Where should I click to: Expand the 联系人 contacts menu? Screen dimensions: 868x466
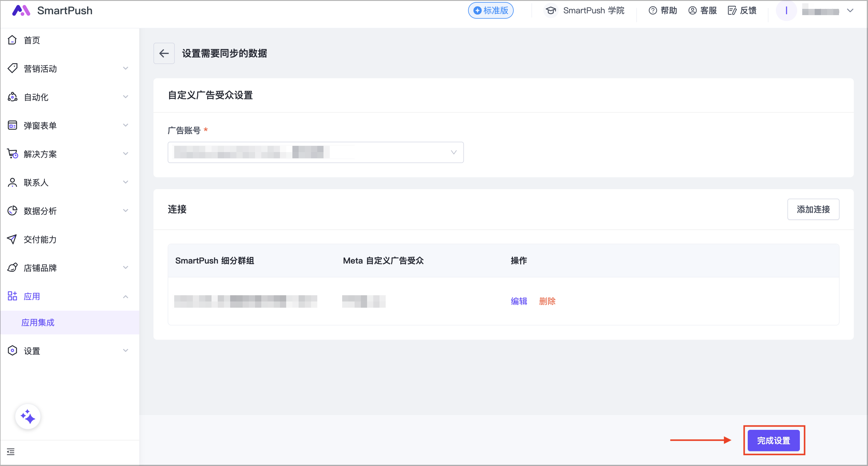(125, 182)
